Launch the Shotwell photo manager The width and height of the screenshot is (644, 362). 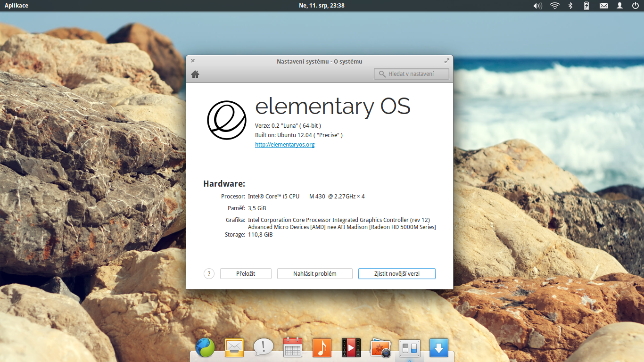(380, 347)
